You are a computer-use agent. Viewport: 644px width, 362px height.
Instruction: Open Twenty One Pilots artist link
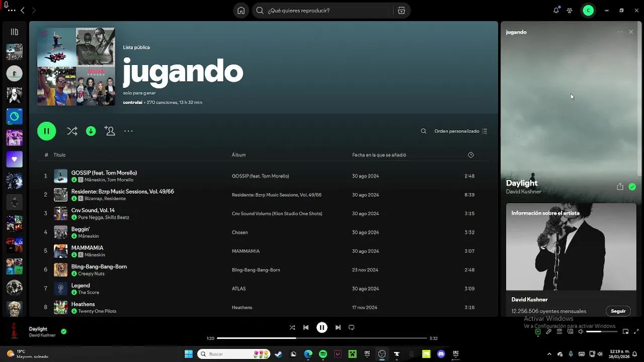click(97, 311)
